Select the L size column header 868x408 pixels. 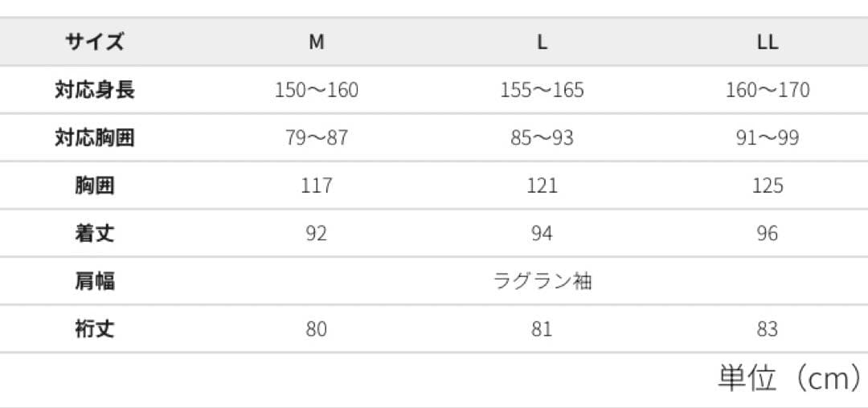(542, 42)
